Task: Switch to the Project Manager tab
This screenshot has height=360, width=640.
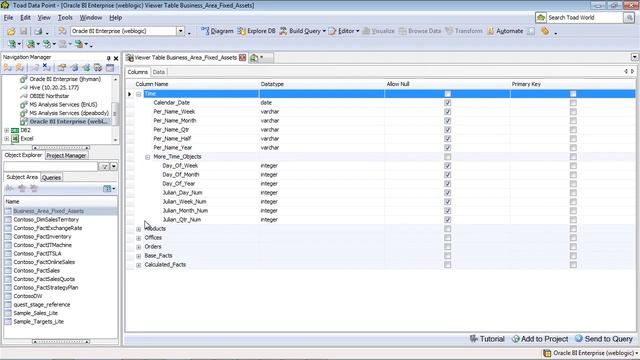Action: pyautogui.click(x=66, y=156)
